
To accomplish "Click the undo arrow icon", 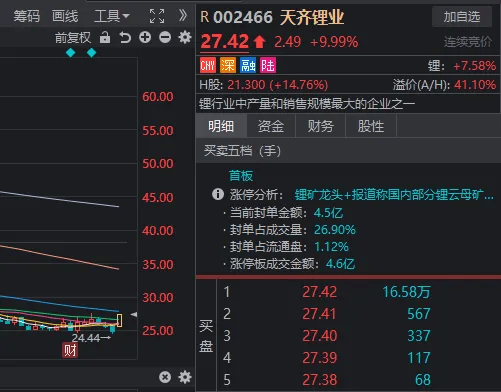I will pyautogui.click(x=125, y=37).
